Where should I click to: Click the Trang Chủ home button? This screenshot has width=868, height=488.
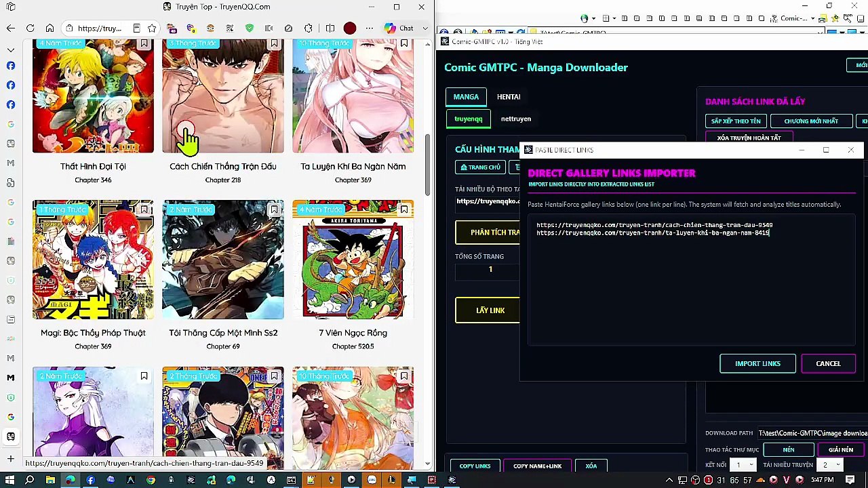480,167
